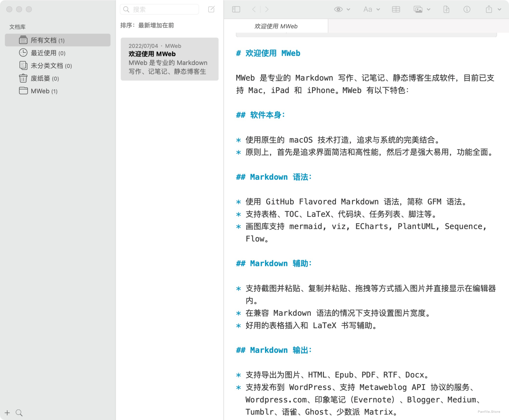Open 未分类文档 category
The width and height of the screenshot is (509, 420).
(58, 66)
